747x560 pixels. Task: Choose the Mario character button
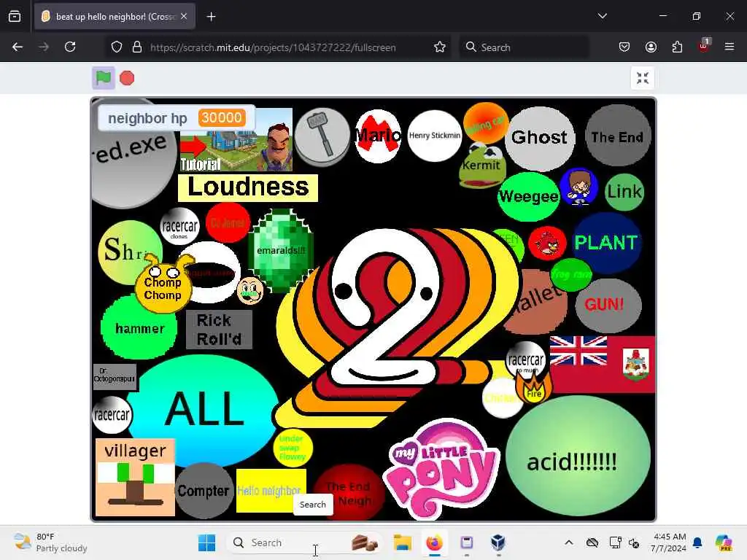point(379,136)
